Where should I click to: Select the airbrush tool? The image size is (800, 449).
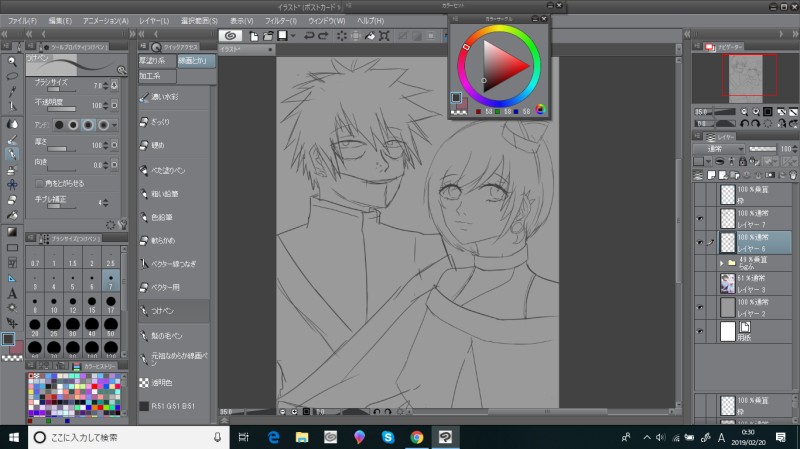tap(12, 169)
